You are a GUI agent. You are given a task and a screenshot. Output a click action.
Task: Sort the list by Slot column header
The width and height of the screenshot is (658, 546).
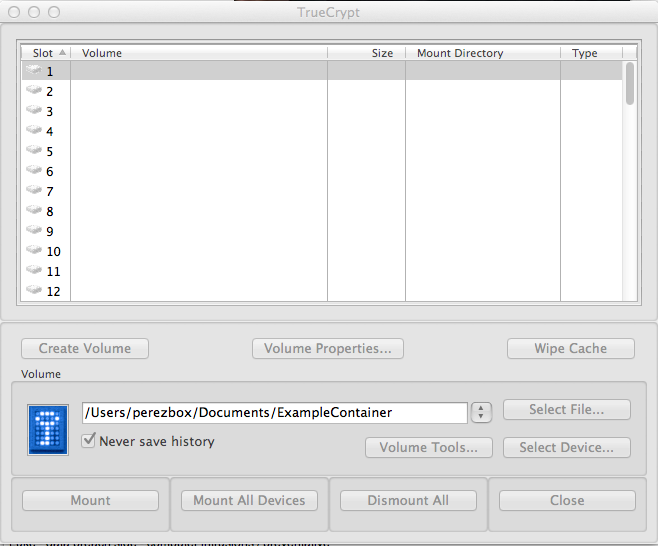tap(46, 53)
